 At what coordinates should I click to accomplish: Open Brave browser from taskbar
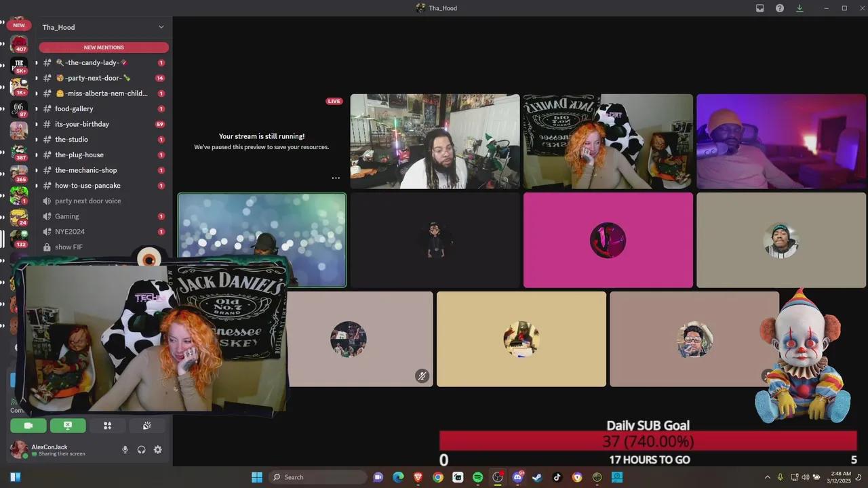tap(418, 477)
